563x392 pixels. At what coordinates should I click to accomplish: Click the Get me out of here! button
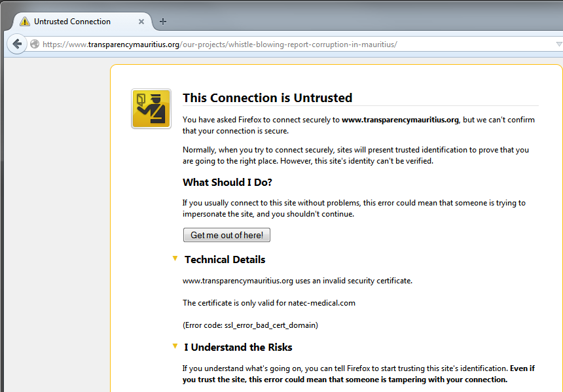227,235
